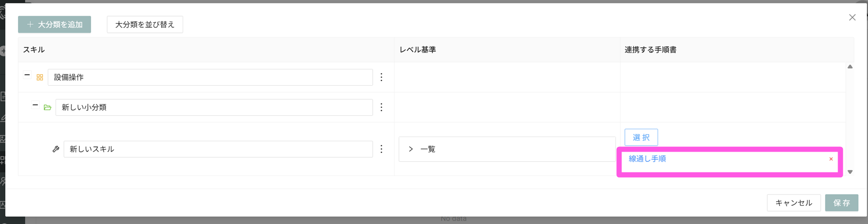868x224 pixels.
Task: Click the scroll down arrow in the table
Action: click(850, 172)
